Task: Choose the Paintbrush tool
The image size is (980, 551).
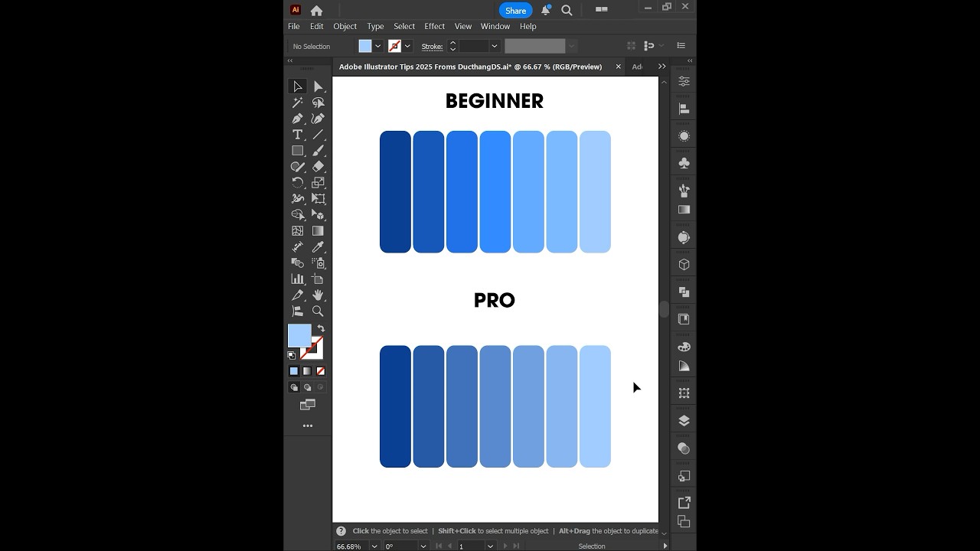Action: click(318, 151)
